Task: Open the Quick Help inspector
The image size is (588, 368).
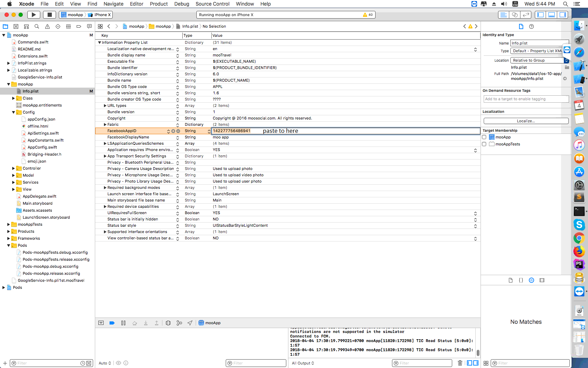Action: click(x=532, y=27)
